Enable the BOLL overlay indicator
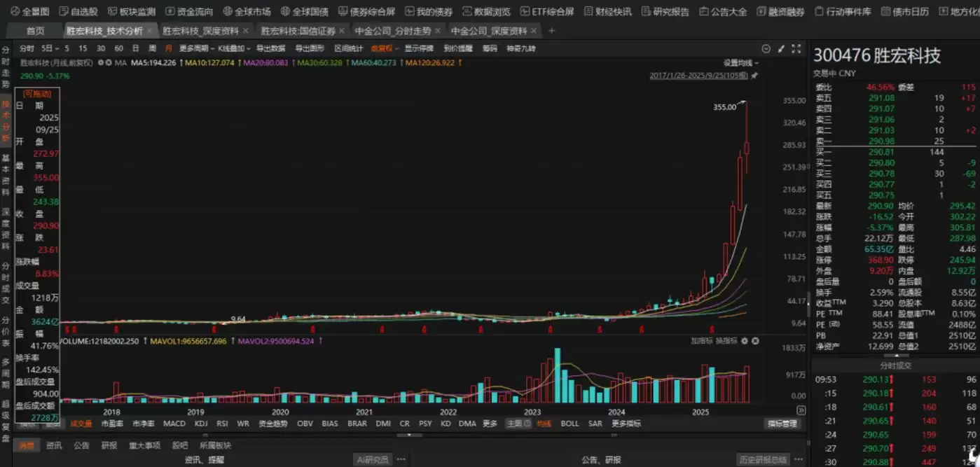 tap(570, 423)
